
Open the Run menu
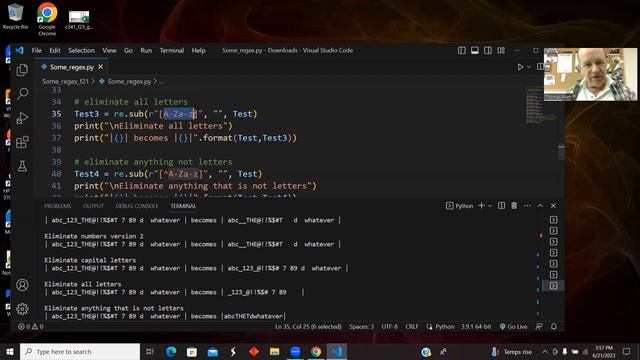coord(146,50)
